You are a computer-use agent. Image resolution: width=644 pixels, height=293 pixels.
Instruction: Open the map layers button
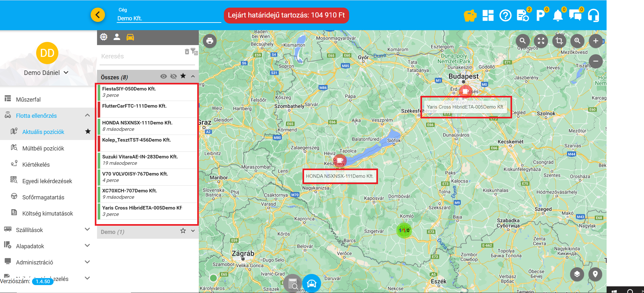coord(577,274)
